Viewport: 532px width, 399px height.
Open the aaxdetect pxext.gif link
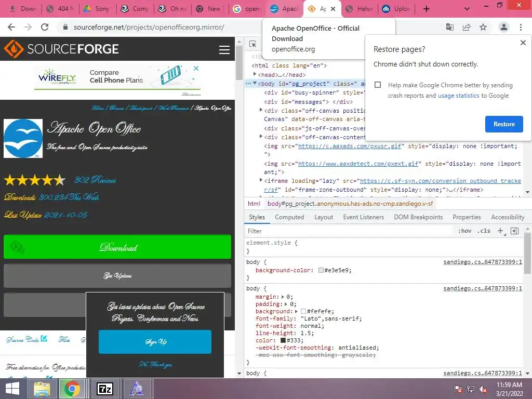point(358,164)
